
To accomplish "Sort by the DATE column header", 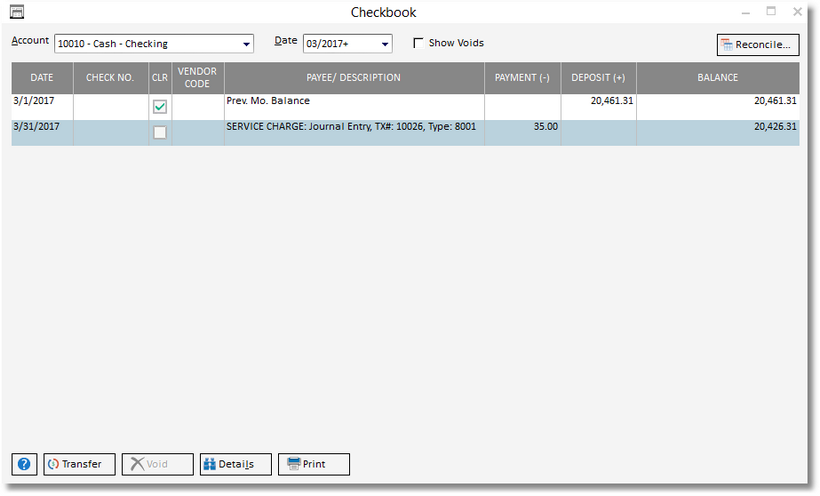I will [42, 78].
